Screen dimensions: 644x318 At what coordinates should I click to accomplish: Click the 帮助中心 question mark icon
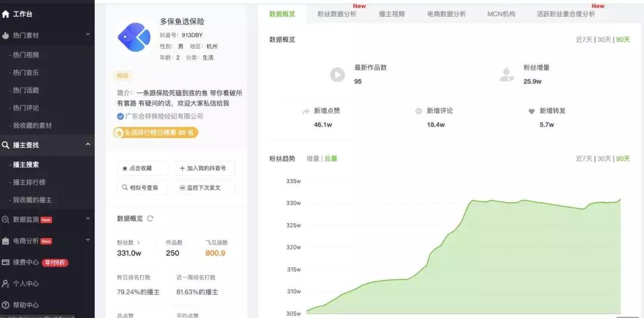(5, 305)
